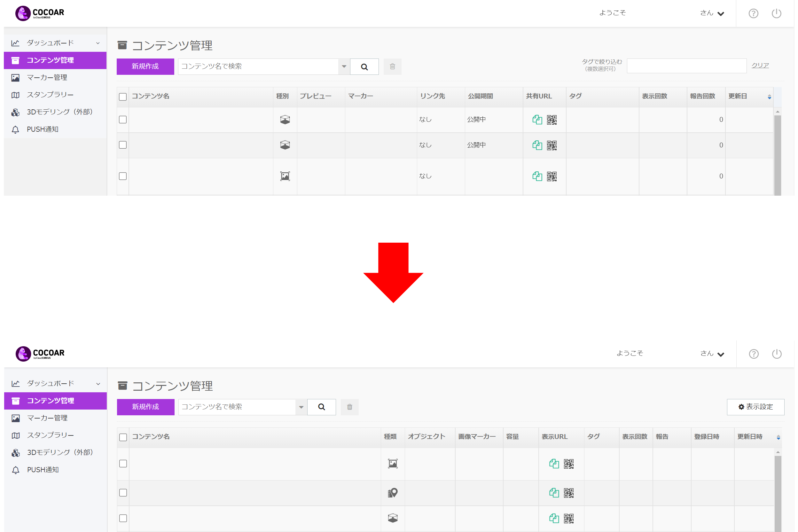Click 3D object type icon in lower table
The image size is (798, 532).
pyautogui.click(x=393, y=518)
